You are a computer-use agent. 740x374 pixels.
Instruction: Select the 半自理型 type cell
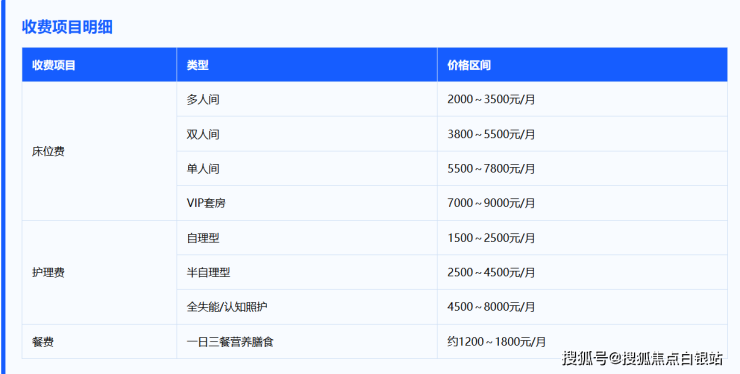coord(307,272)
